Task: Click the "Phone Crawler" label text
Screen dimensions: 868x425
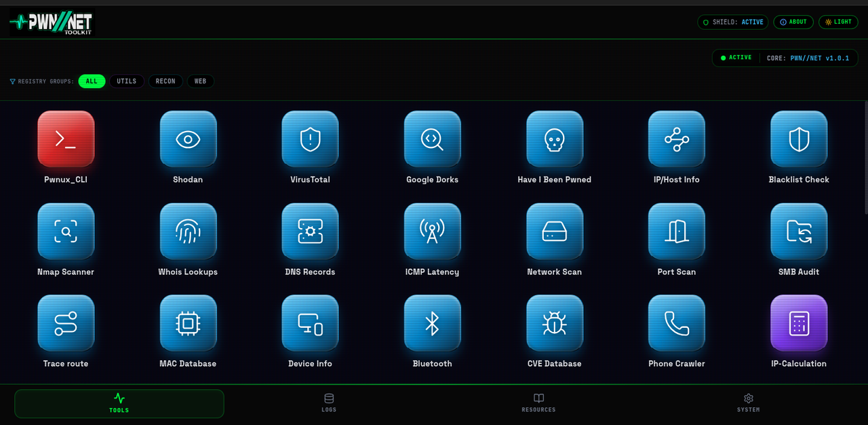Action: point(677,364)
